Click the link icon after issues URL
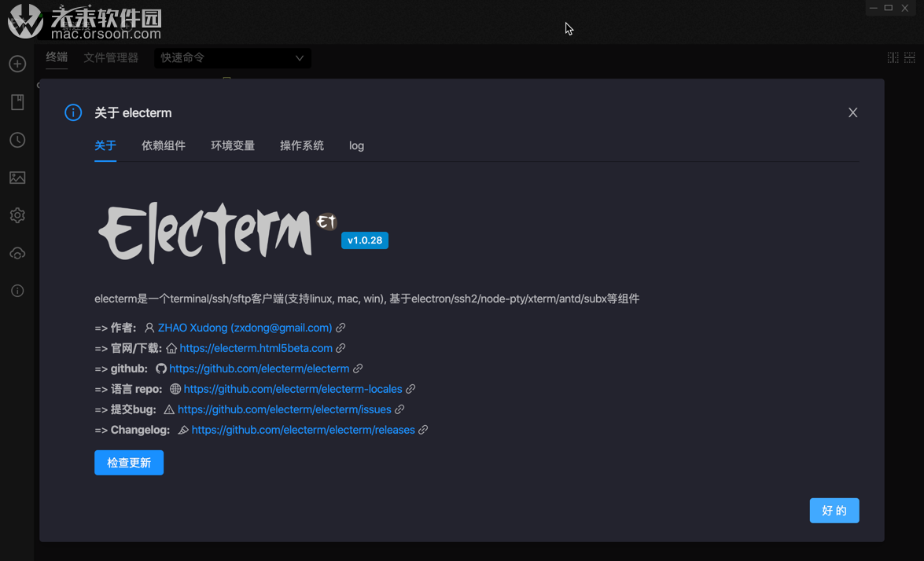This screenshot has height=561, width=924. coord(399,409)
